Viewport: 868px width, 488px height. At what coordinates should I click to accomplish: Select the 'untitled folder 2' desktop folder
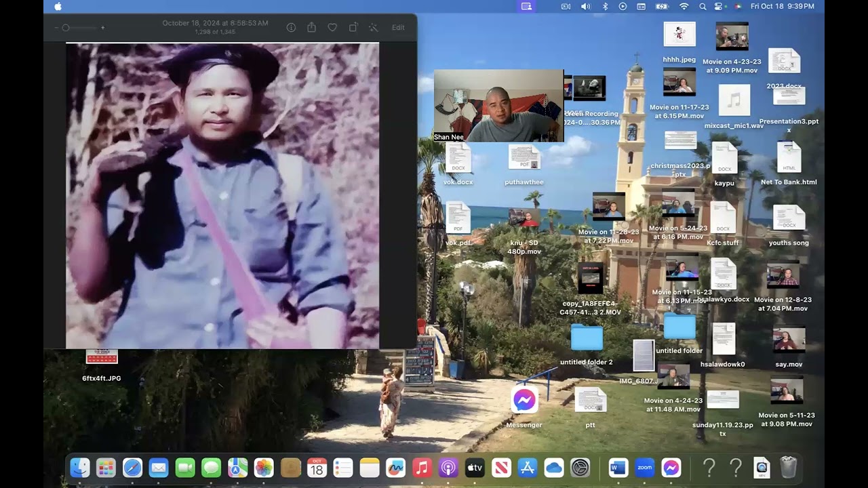(x=587, y=338)
